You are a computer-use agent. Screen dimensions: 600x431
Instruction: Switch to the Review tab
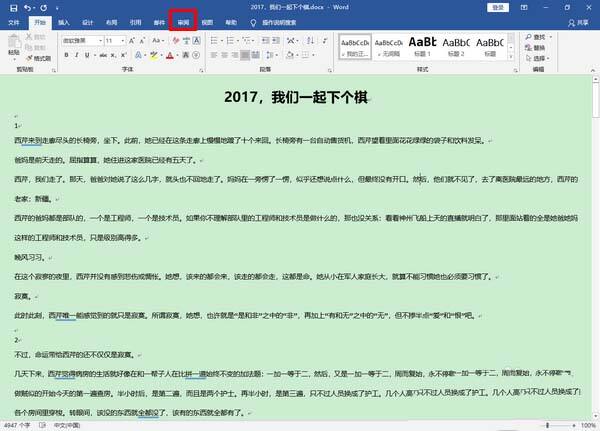click(x=183, y=23)
